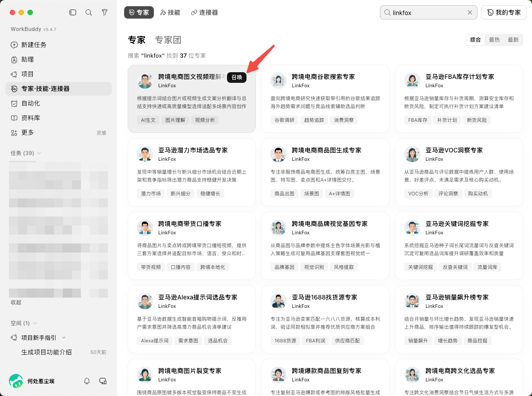Open the 自动化 automation section
The height and width of the screenshot is (396, 532).
click(x=59, y=103)
